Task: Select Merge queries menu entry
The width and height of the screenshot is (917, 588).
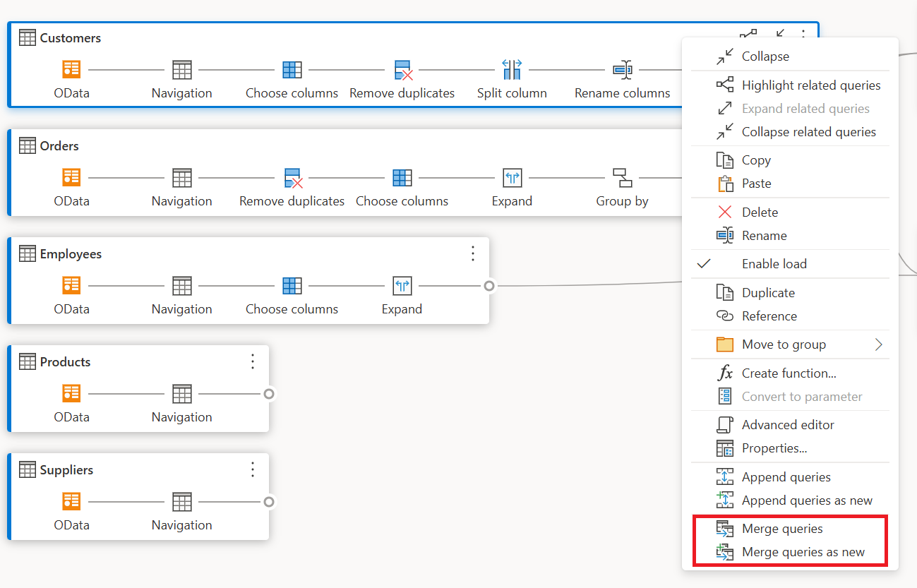Action: pyautogui.click(x=789, y=529)
